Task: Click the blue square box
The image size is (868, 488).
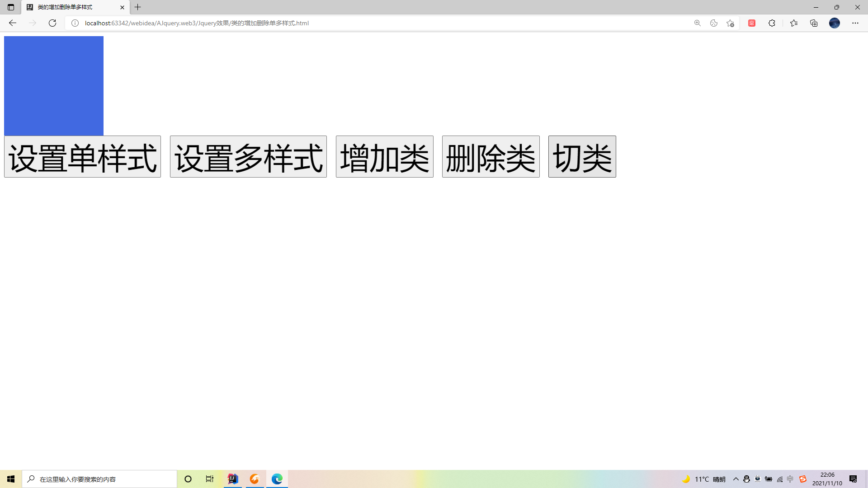Action: pyautogui.click(x=54, y=86)
